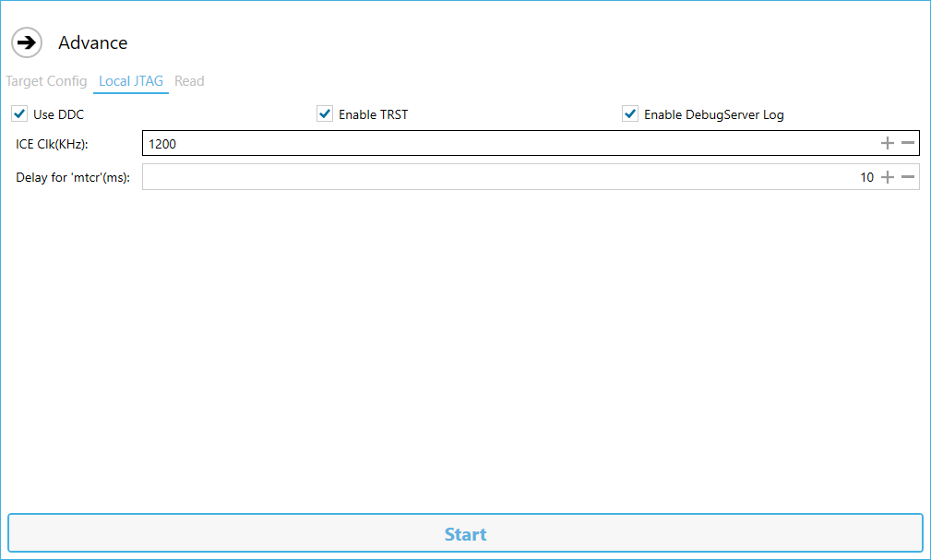The width and height of the screenshot is (931, 560).
Task: Click the Enable DebugServer Log label text
Action: pos(713,115)
